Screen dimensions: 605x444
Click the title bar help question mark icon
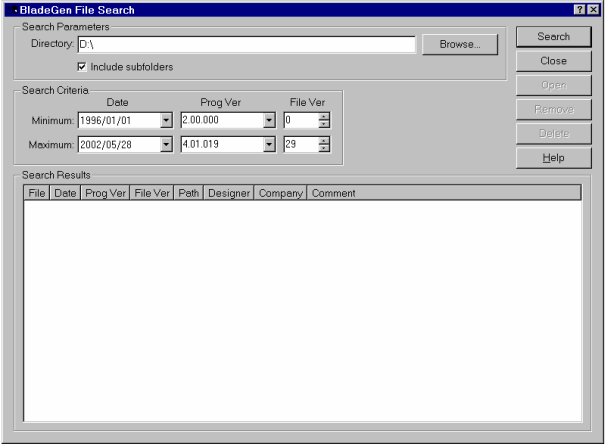[579, 9]
